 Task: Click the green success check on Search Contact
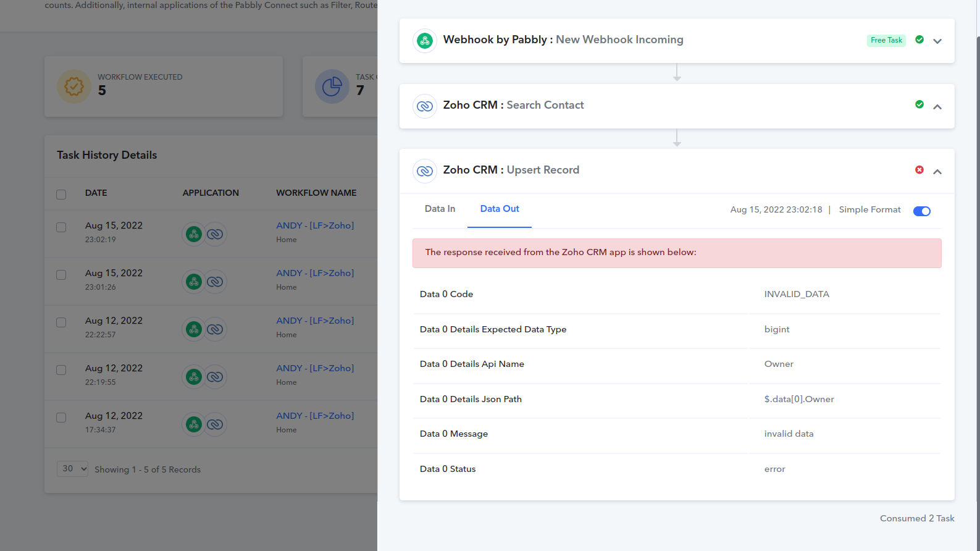coord(919,104)
